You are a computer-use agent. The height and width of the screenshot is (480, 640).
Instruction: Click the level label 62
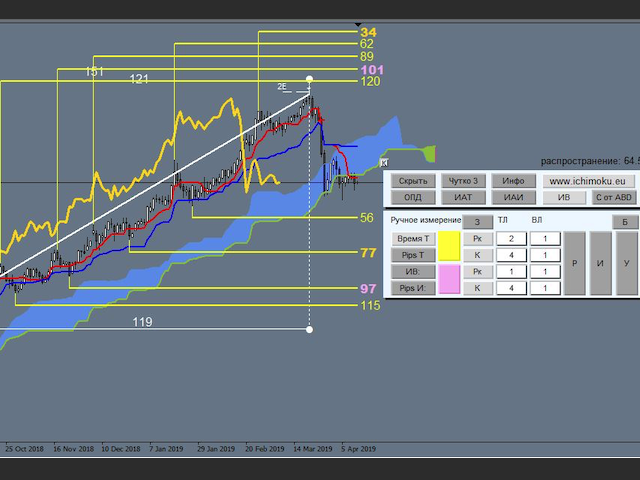pyautogui.click(x=367, y=44)
